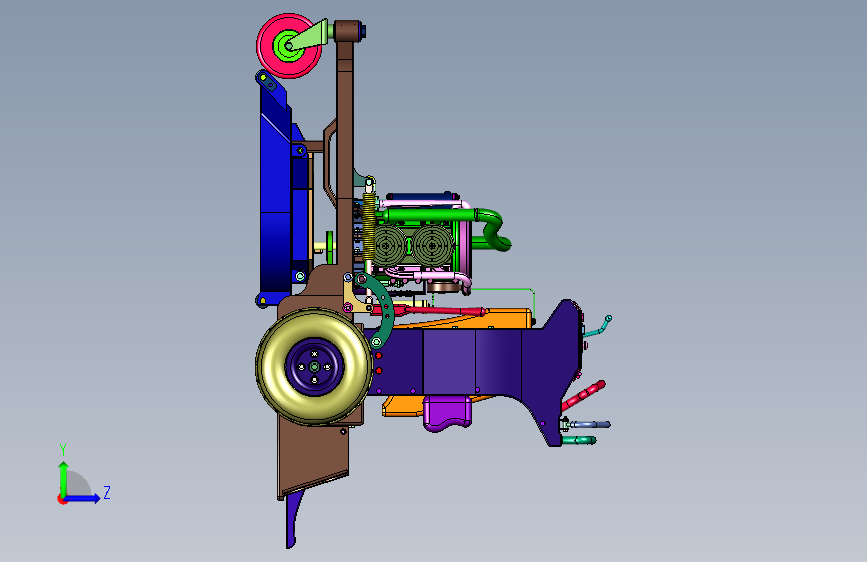
Task: Click the blue Z axis of the triad
Action: click(82, 498)
